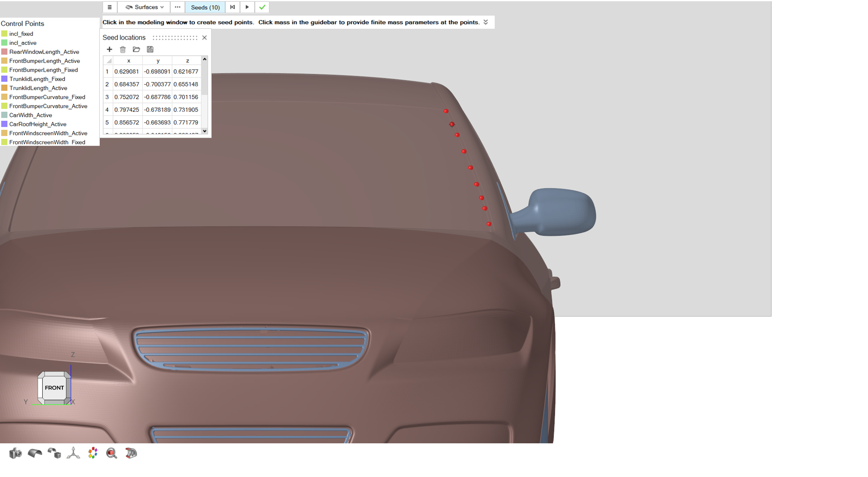
Task: Click the trash delete seed icon
Action: [123, 49]
